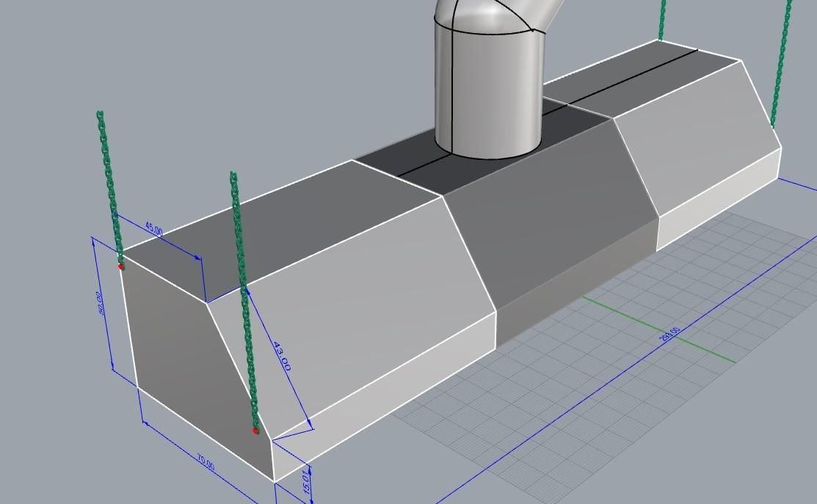Select the 43.00 slanted-edge dimension label
817x504 pixels.
click(282, 356)
